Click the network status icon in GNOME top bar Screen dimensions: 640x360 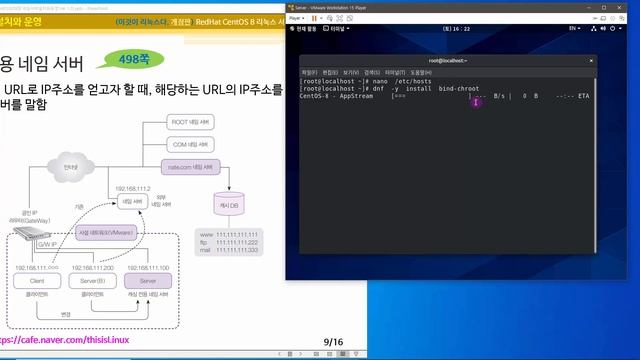pos(593,29)
